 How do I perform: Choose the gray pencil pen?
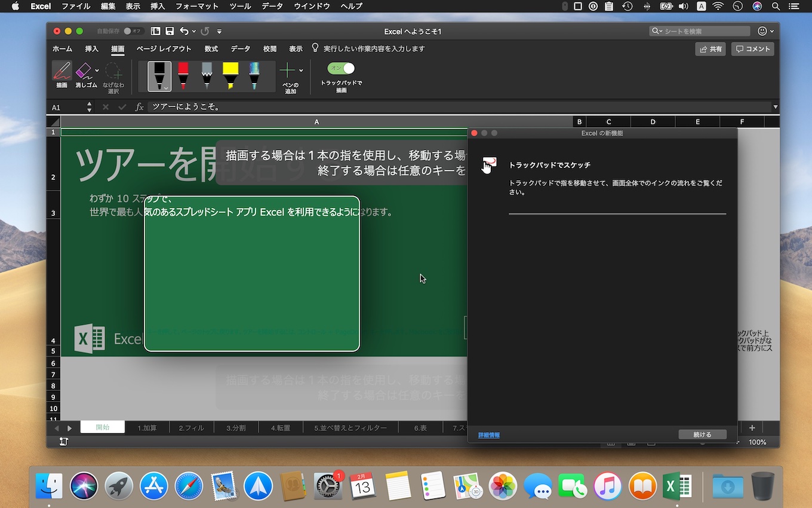coord(207,76)
